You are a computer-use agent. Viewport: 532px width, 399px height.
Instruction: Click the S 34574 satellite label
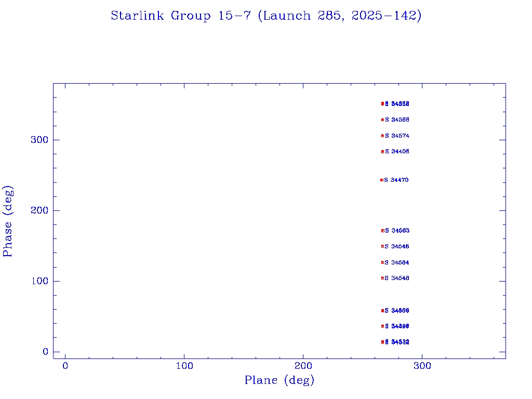[397, 136]
